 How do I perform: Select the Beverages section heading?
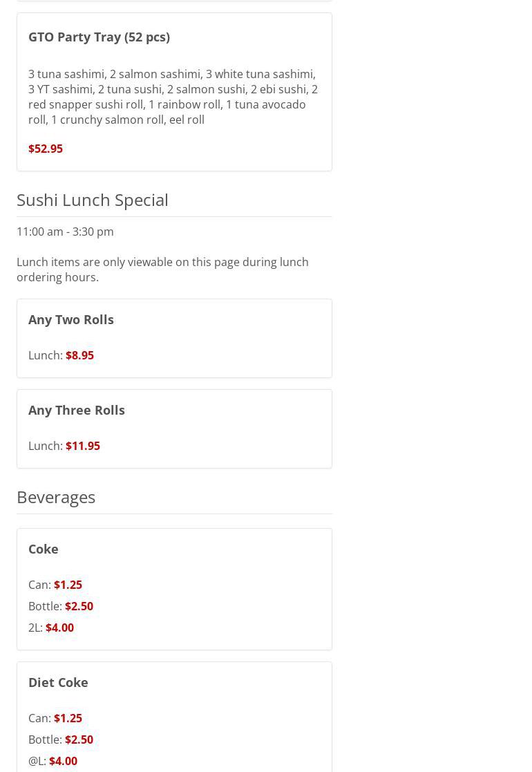56,497
